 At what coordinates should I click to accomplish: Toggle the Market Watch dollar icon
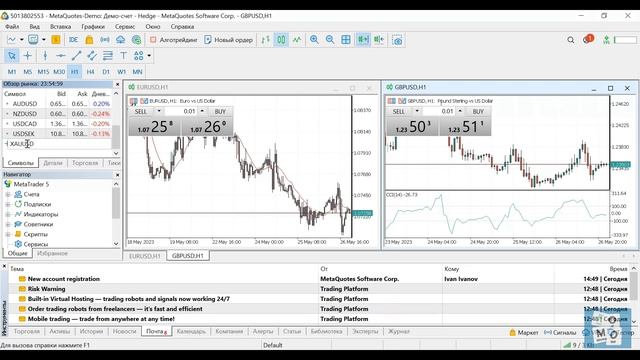point(56,40)
